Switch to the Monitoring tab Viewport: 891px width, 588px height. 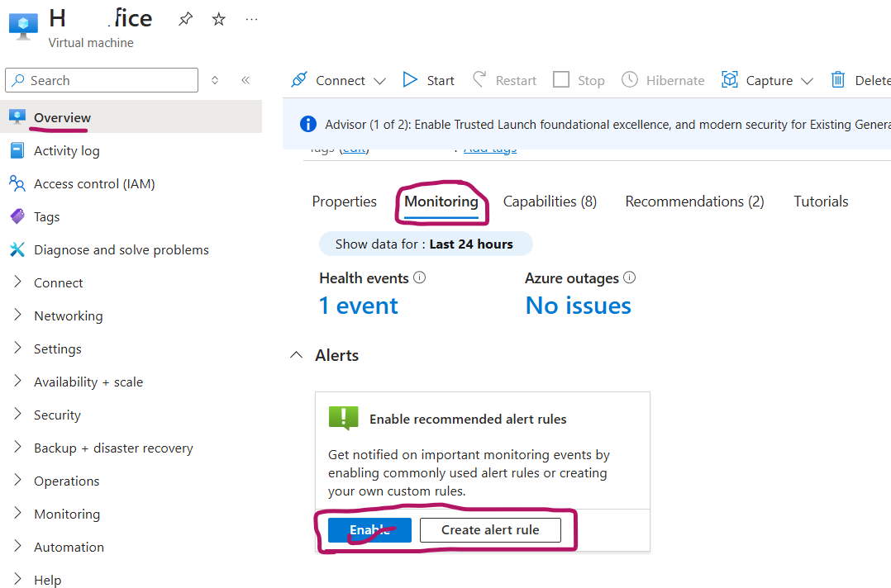[x=441, y=201]
